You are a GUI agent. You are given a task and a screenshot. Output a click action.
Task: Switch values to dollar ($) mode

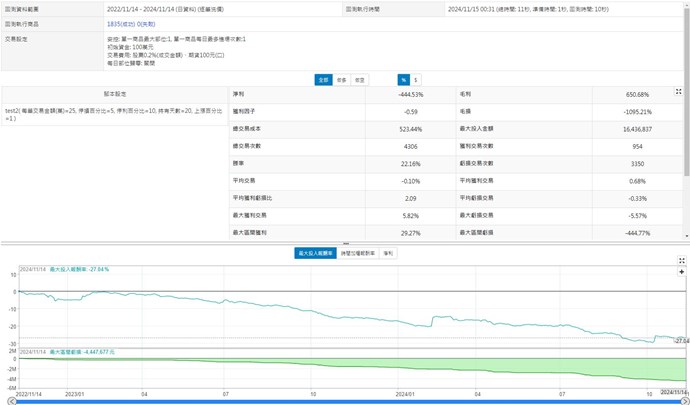tap(416, 79)
